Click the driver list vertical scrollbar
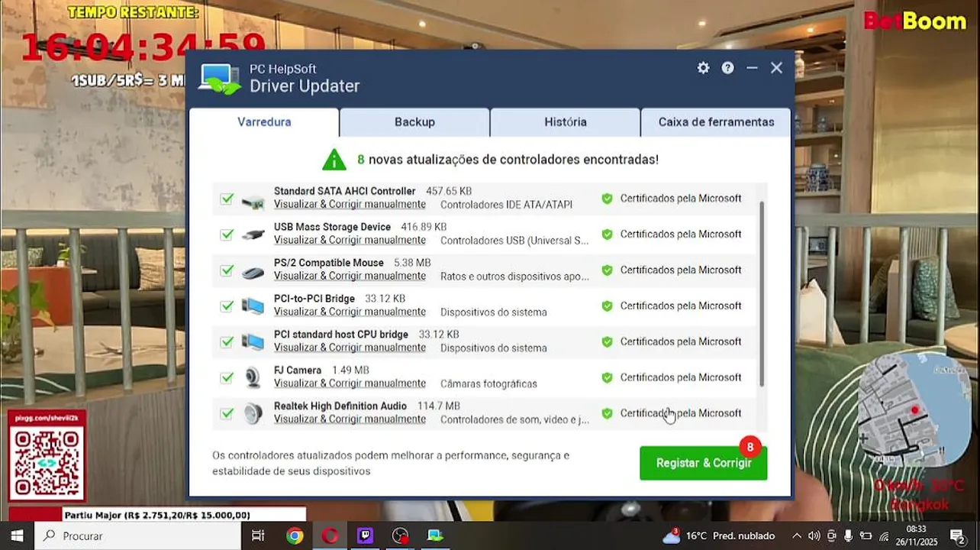This screenshot has height=550, width=980. tap(762, 294)
